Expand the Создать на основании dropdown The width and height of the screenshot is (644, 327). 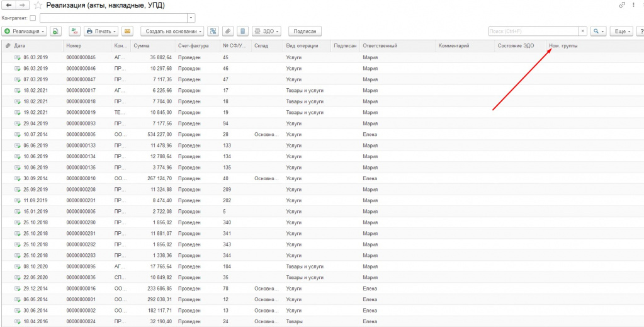coord(172,32)
